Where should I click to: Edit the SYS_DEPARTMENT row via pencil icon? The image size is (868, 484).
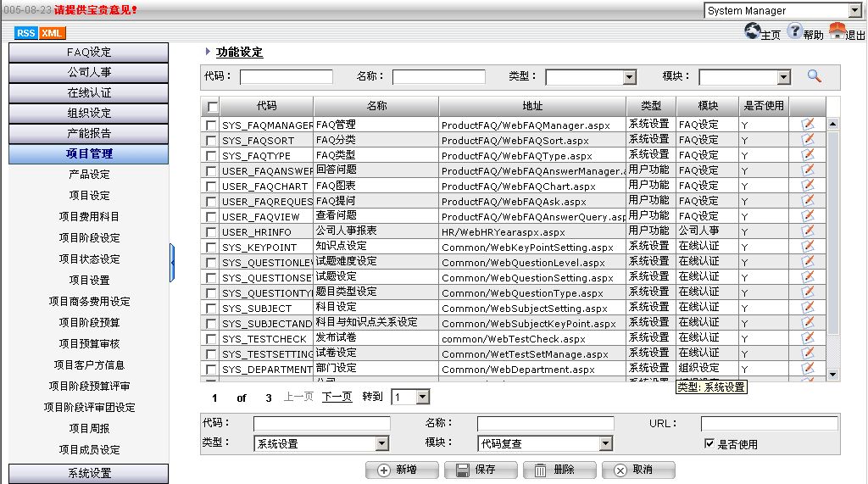(808, 368)
